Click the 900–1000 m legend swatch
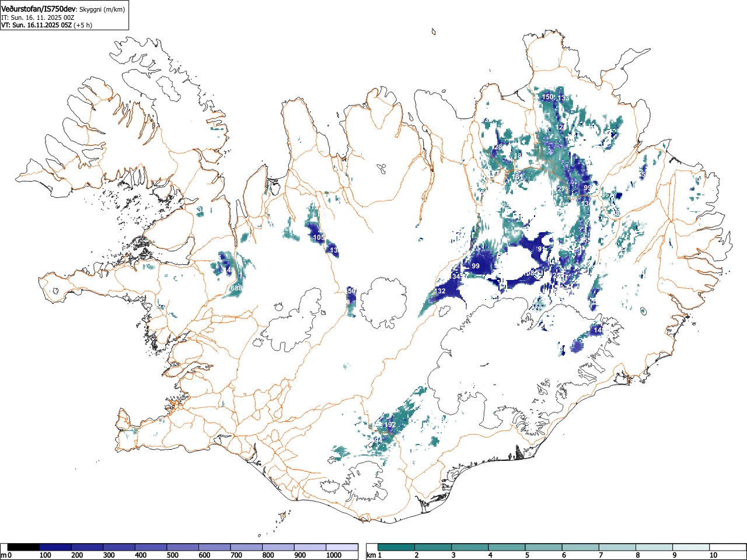 pos(310,547)
